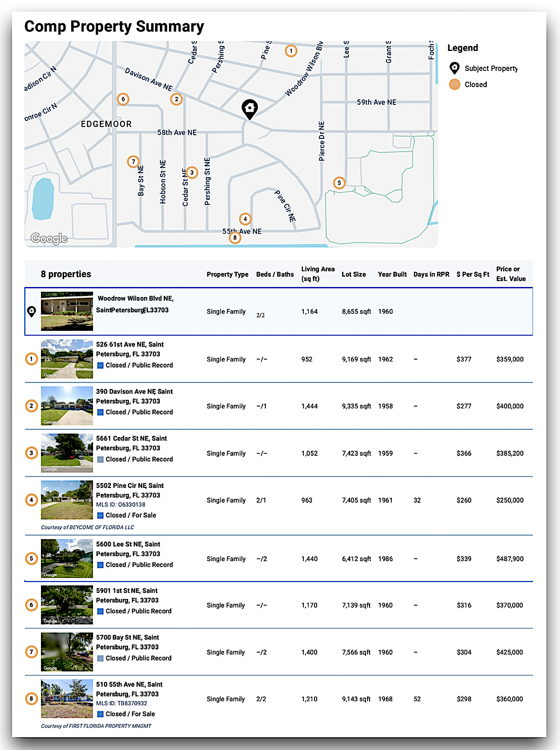Click the subject property house marker on map

point(249,108)
